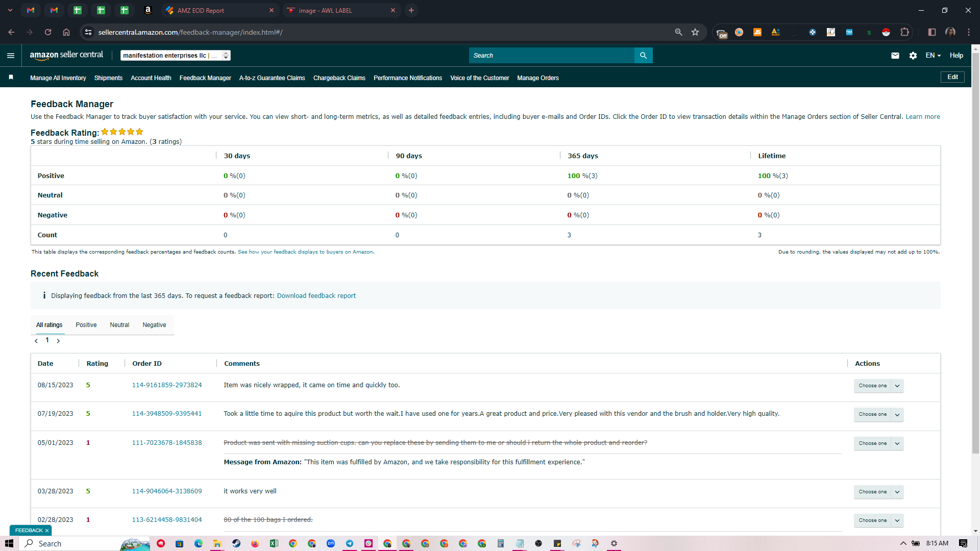Open Voice of the Customer menu item
980x551 pixels.
click(480, 78)
